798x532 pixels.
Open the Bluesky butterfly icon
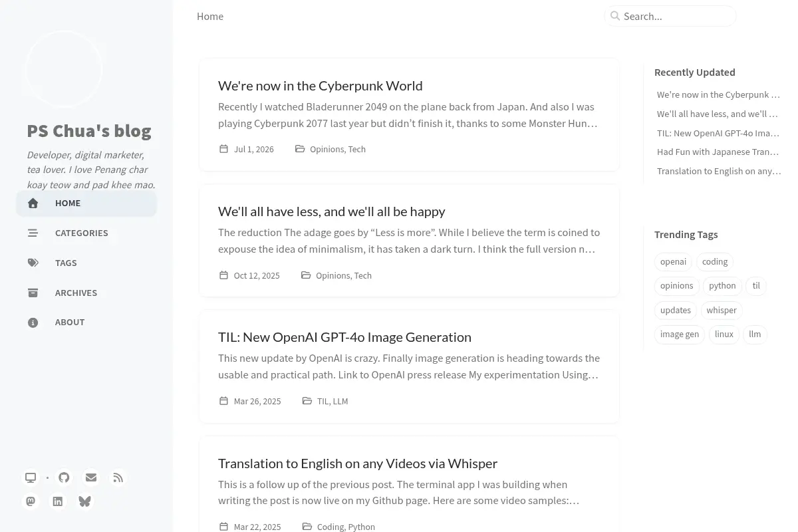tap(84, 501)
